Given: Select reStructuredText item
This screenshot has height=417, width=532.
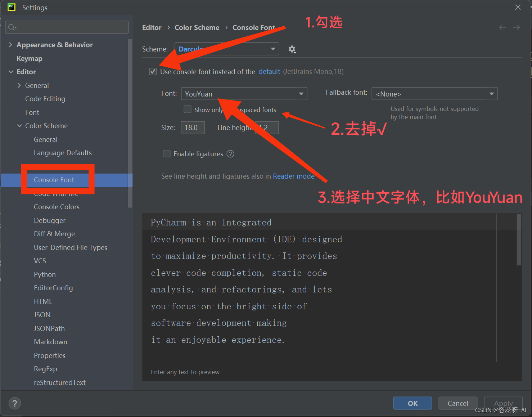Looking at the screenshot, I should 60,382.
